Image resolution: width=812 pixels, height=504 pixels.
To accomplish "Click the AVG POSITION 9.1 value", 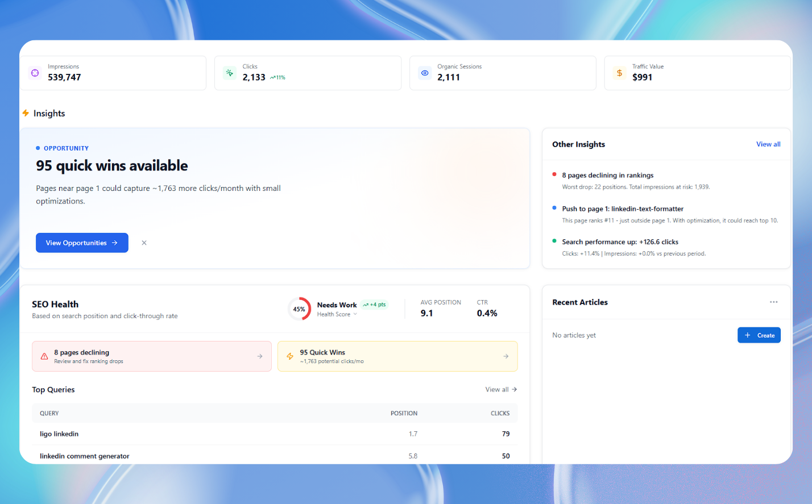I will coord(427,313).
